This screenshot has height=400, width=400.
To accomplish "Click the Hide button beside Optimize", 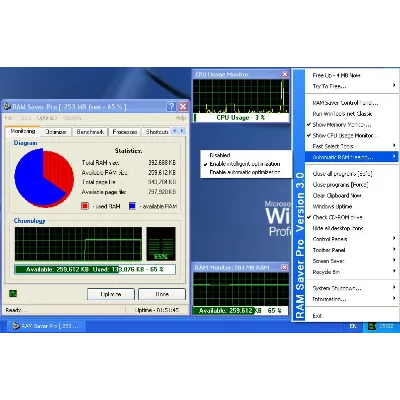I will click(162, 294).
